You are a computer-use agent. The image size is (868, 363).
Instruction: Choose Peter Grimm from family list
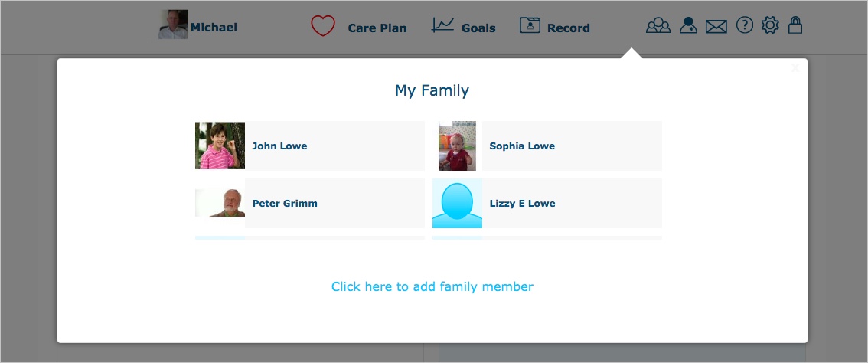click(310, 204)
